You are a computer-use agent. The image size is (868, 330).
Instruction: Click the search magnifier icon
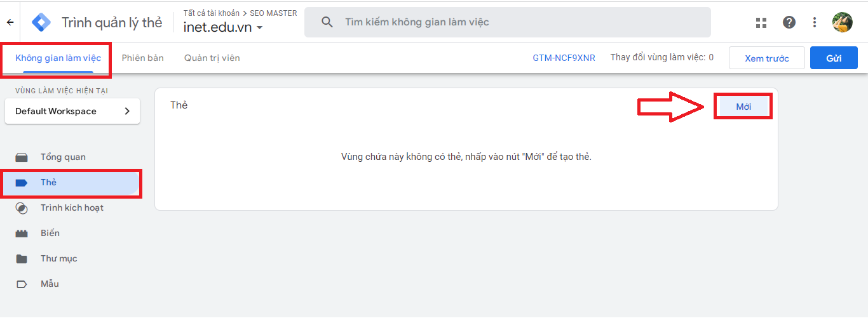[327, 22]
